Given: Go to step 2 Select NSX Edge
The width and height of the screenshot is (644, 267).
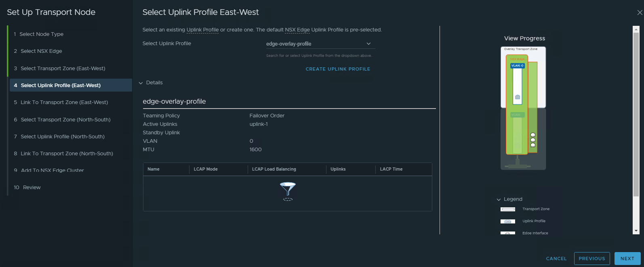Looking at the screenshot, I should click(x=41, y=51).
